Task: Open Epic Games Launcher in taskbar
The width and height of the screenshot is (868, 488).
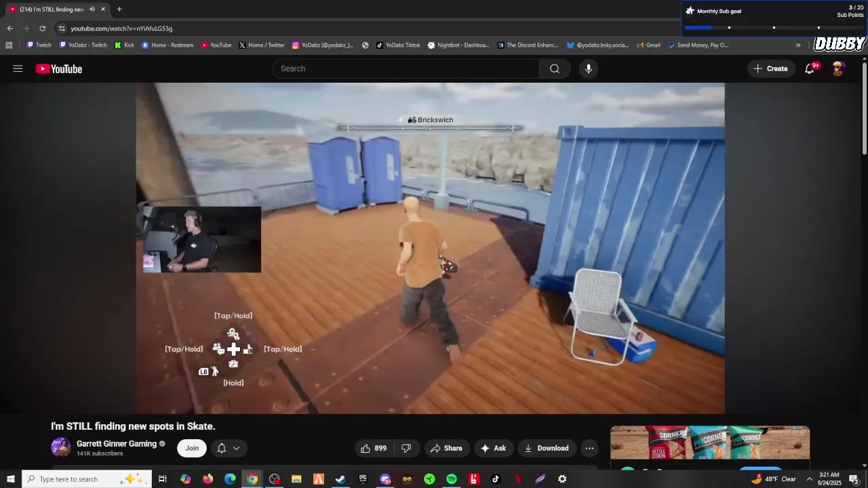Action: [363, 479]
